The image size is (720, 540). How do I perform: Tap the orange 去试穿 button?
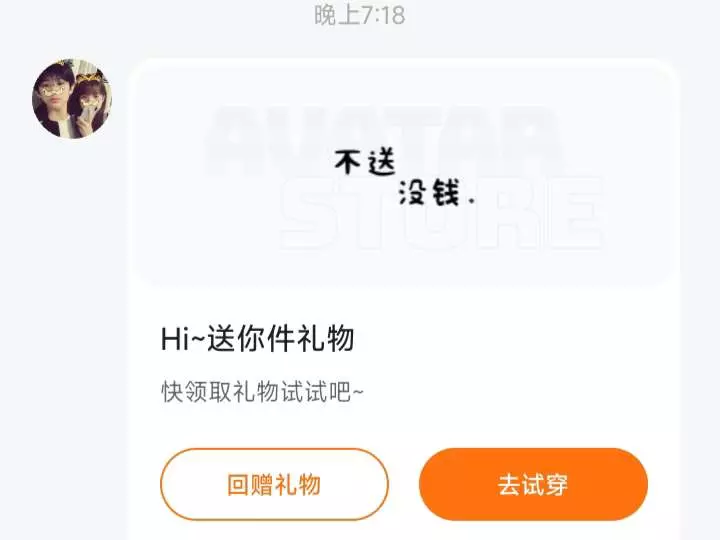pos(533,484)
